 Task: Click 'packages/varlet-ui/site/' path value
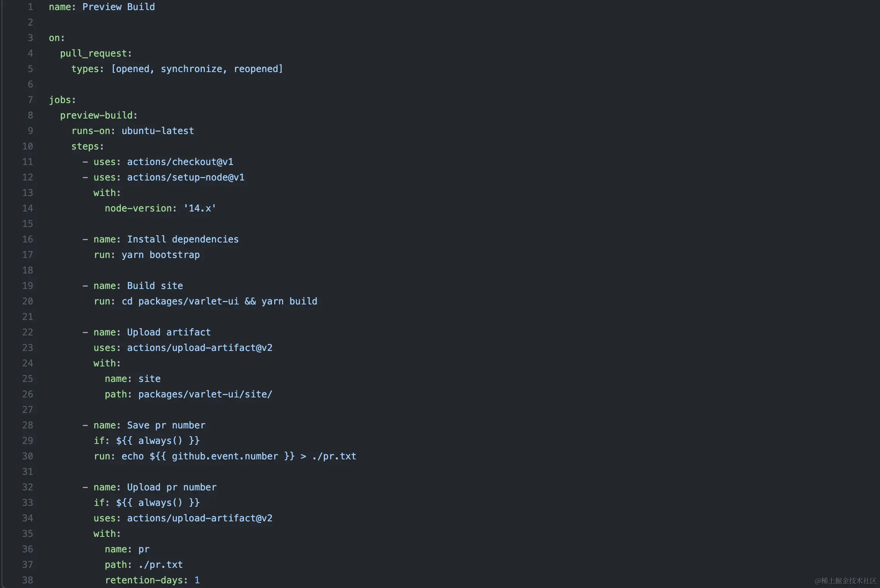(x=205, y=394)
